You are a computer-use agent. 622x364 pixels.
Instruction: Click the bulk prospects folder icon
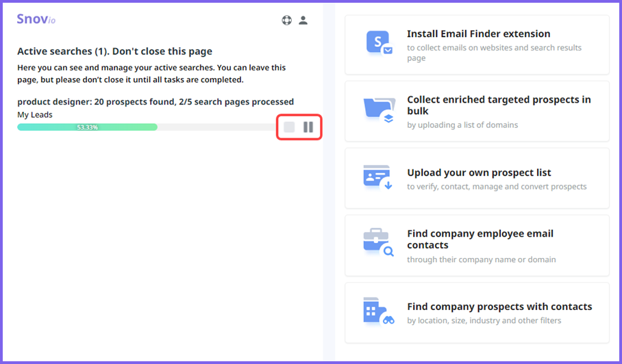[x=380, y=111]
